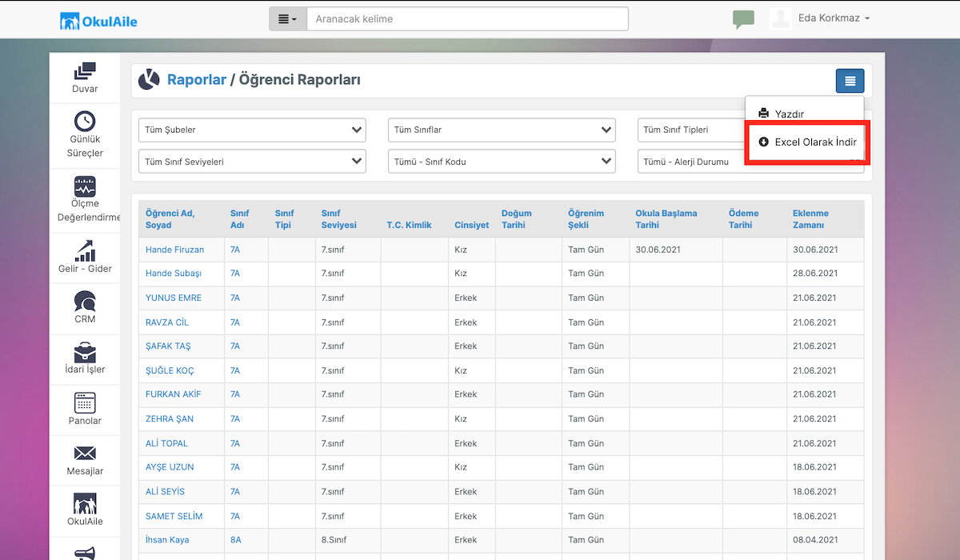Open Ölçme Değerlendirme icon in sidebar
The width and height of the screenshot is (960, 560).
tap(85, 186)
